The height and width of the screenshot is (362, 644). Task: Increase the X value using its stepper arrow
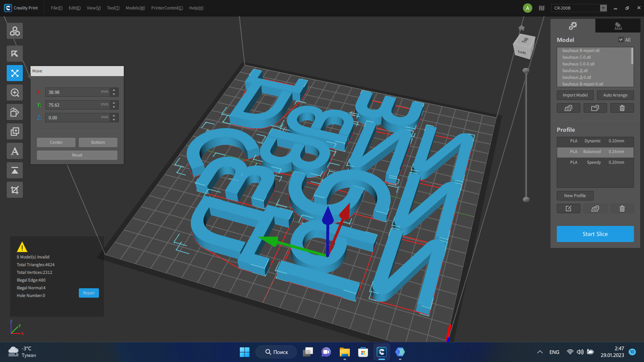point(114,90)
